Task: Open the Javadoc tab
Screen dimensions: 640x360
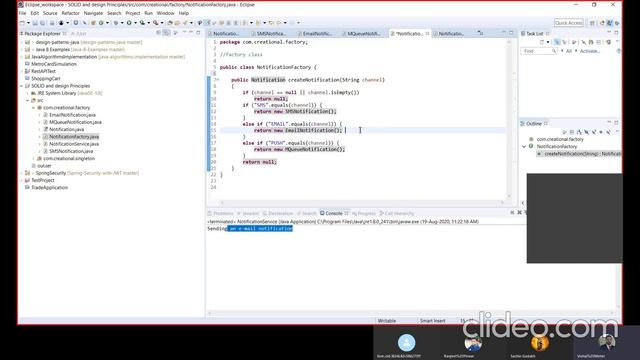Action: [x=248, y=213]
